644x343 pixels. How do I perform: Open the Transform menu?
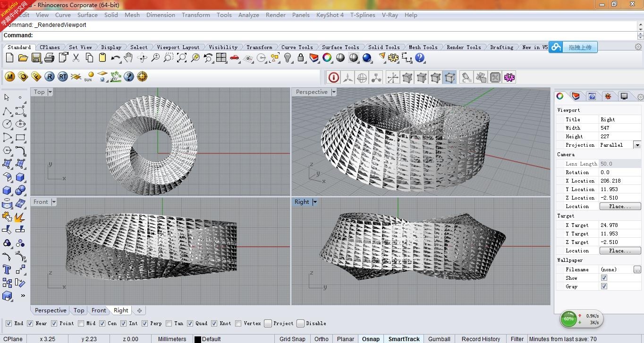[x=195, y=15]
